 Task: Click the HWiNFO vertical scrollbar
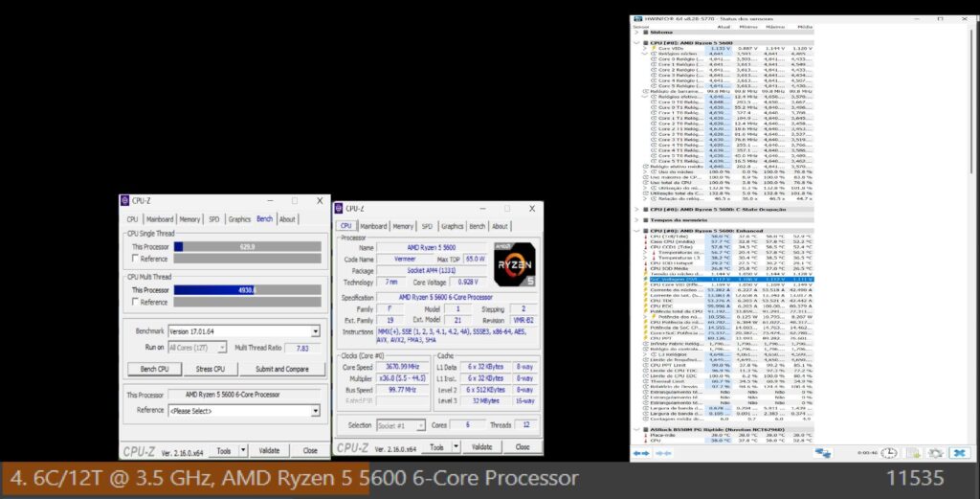[x=971, y=100]
